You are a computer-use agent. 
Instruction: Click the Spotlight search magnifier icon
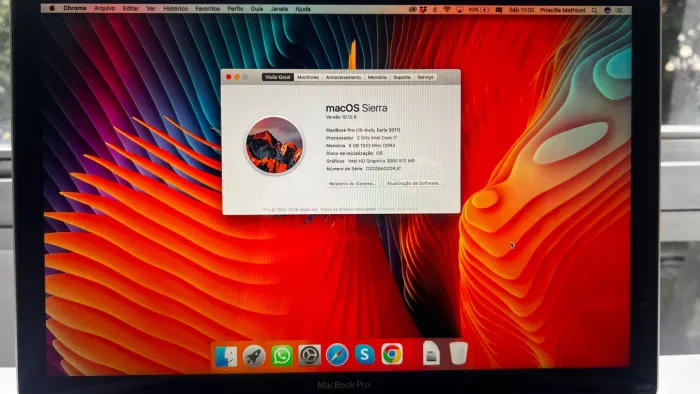pos(594,10)
